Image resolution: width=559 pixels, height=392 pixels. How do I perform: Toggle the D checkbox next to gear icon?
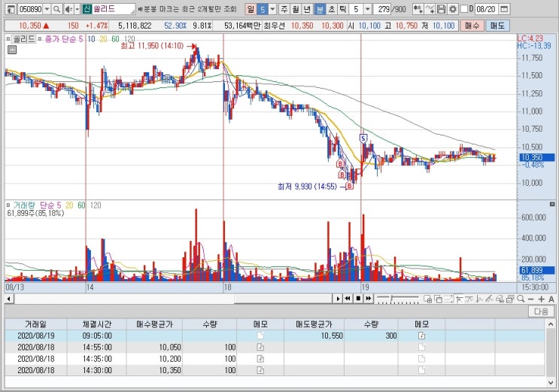(x=463, y=9)
